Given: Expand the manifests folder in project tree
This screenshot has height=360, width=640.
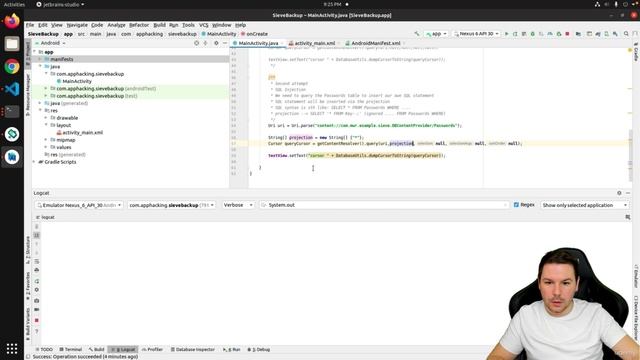Looking at the screenshot, I should pyautogui.click(x=40, y=59).
